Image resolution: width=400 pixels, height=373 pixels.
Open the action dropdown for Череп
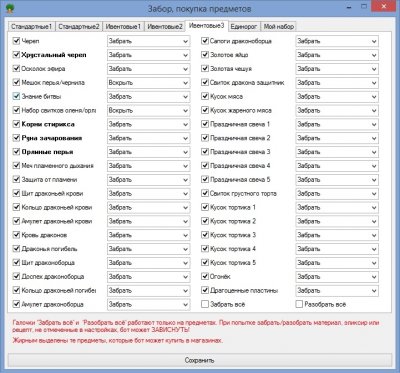pos(148,41)
